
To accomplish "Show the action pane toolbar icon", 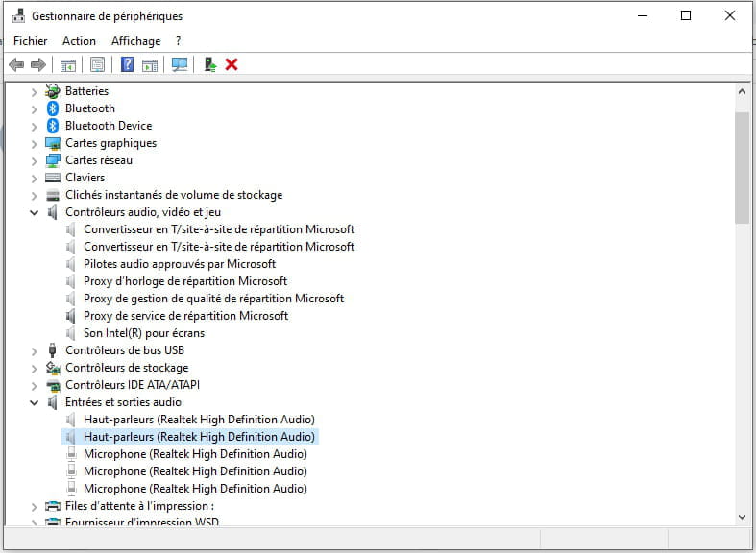I will pos(150,64).
